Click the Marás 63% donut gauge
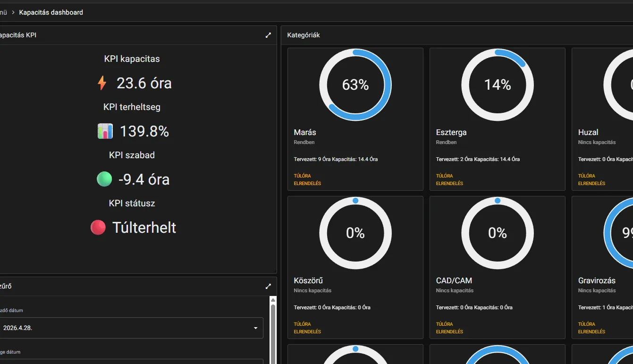Image resolution: width=633 pixels, height=364 pixels. (x=355, y=85)
